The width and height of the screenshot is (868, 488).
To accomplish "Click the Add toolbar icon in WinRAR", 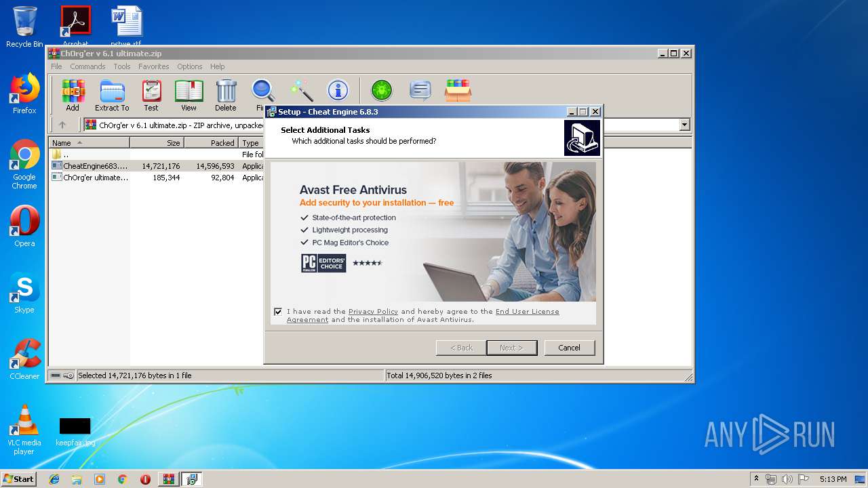I will (x=73, y=95).
